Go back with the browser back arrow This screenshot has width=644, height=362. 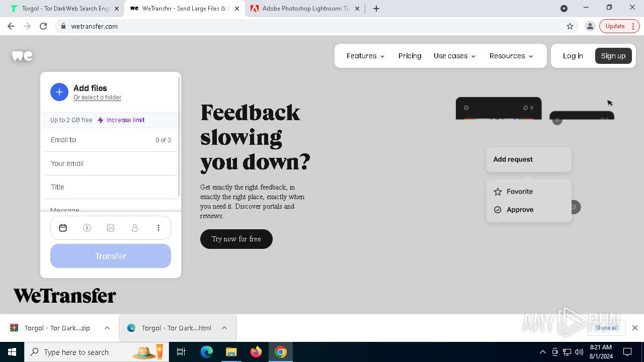pyautogui.click(x=11, y=26)
